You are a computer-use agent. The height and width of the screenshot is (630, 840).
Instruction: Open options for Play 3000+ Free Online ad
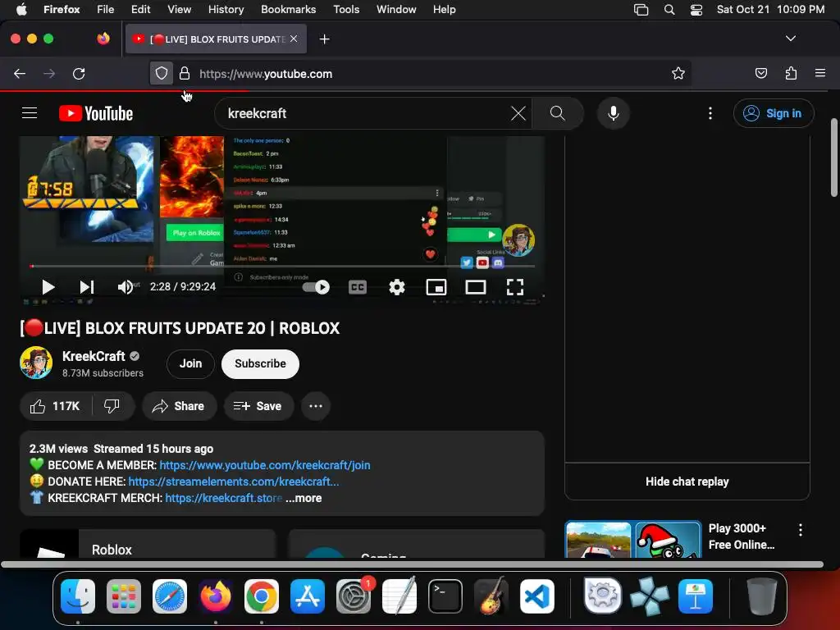click(801, 530)
